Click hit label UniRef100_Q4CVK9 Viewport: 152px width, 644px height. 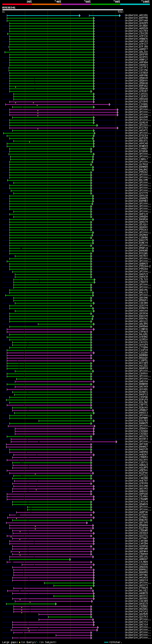point(136,387)
